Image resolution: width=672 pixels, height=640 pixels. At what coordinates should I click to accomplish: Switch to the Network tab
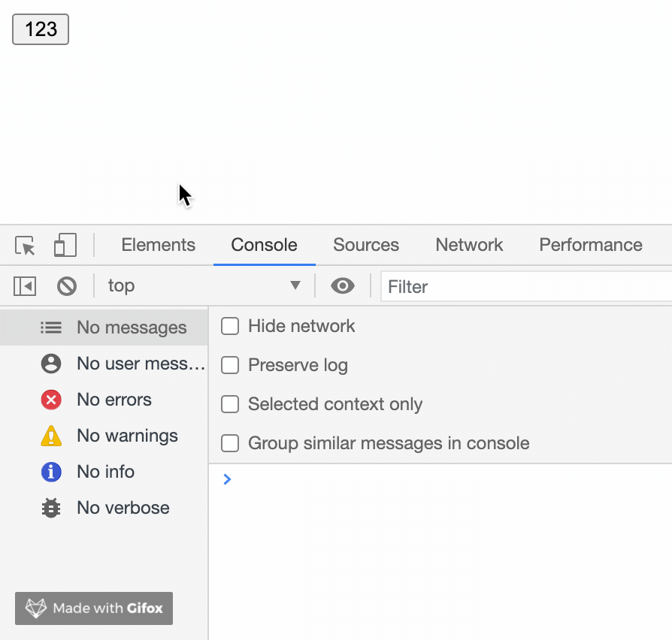click(x=469, y=245)
